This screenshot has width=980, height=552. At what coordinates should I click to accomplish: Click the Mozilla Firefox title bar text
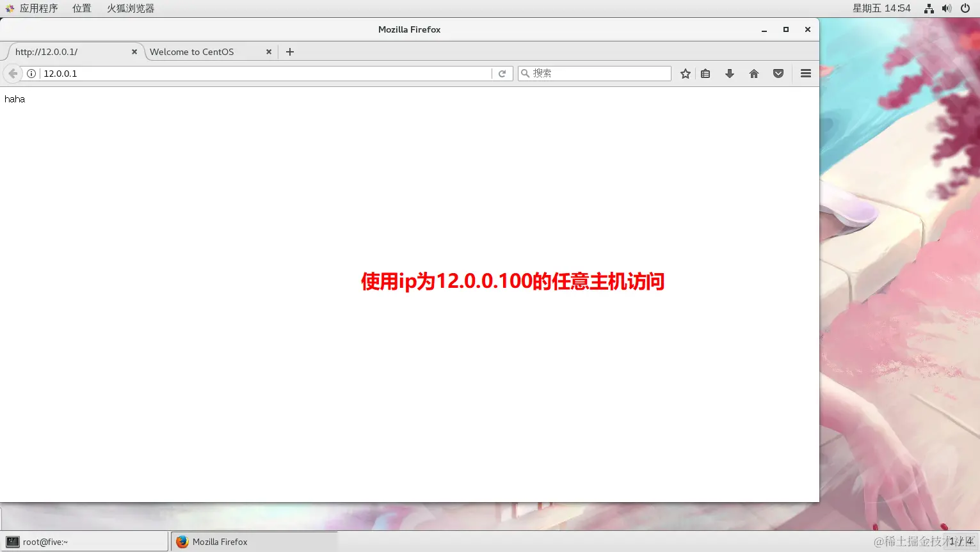click(410, 29)
